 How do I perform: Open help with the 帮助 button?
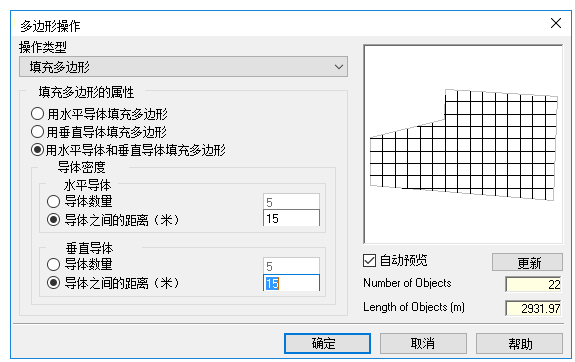pos(519,343)
